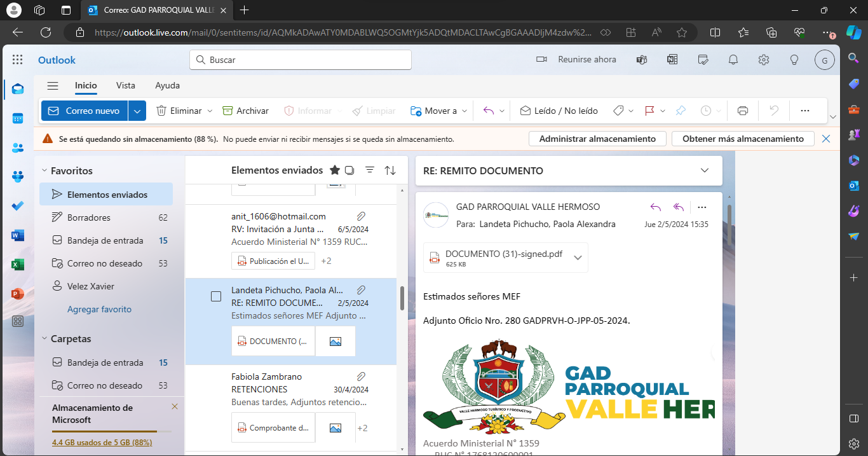Click the Buscar search field
Image resolution: width=868 pixels, height=456 pixels.
(x=301, y=60)
